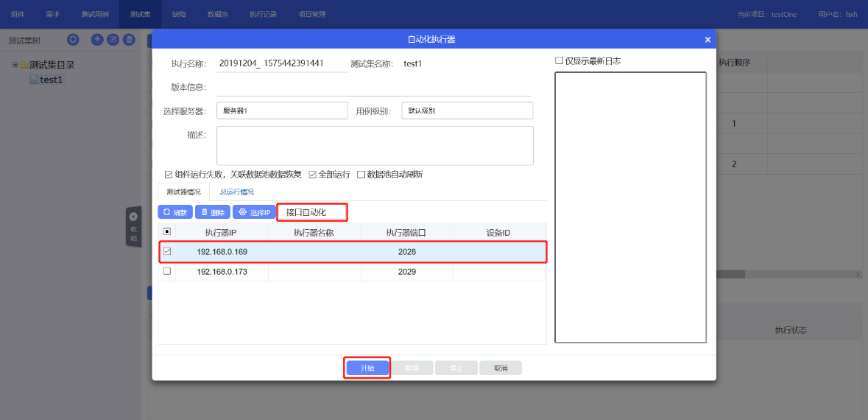Collapse the 测试集目录 tree node

point(15,65)
